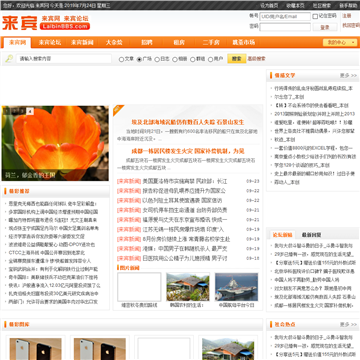Image resolution: width=360 pixels, height=360 pixels.
Task: Click 收藏本页 in the top bar
Action: point(295,5)
